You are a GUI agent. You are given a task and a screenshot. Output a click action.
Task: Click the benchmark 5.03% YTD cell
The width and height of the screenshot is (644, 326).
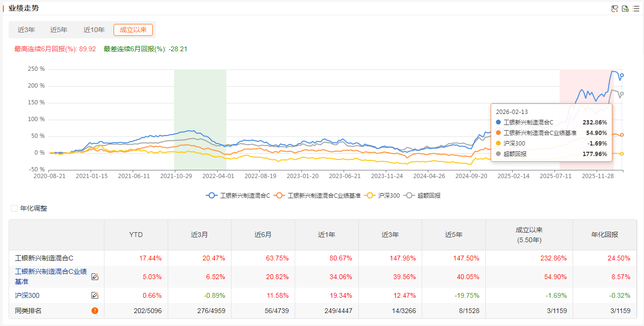(x=152, y=277)
